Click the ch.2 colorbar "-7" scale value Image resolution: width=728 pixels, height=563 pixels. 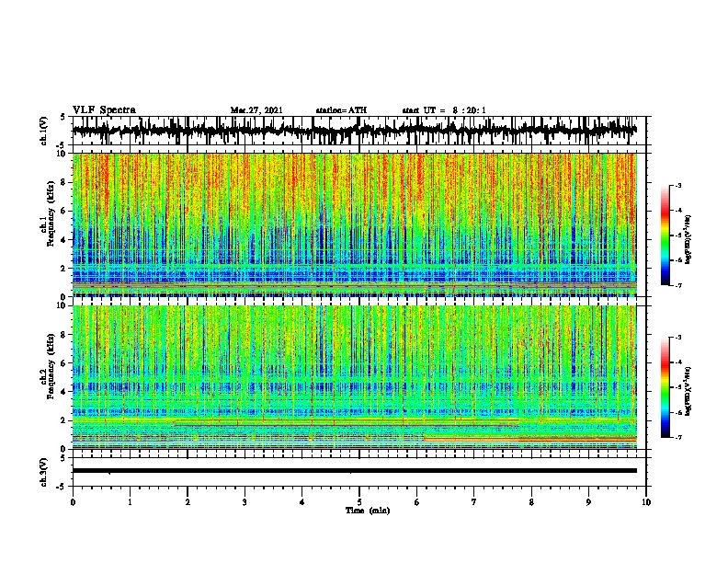click(678, 438)
